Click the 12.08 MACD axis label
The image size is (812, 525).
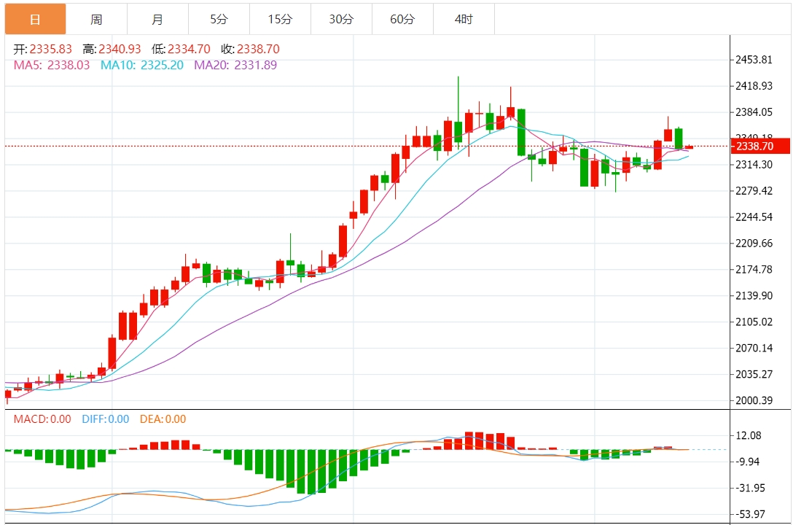[x=749, y=435]
